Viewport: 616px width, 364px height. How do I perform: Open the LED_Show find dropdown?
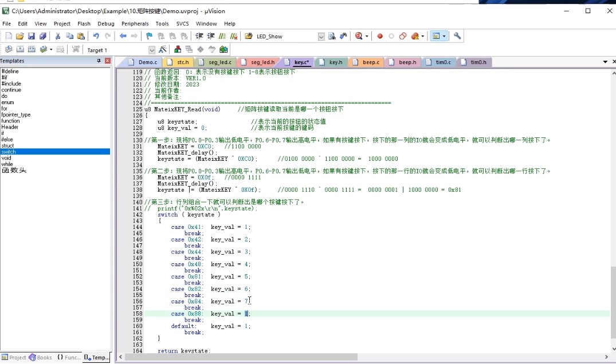321,37
